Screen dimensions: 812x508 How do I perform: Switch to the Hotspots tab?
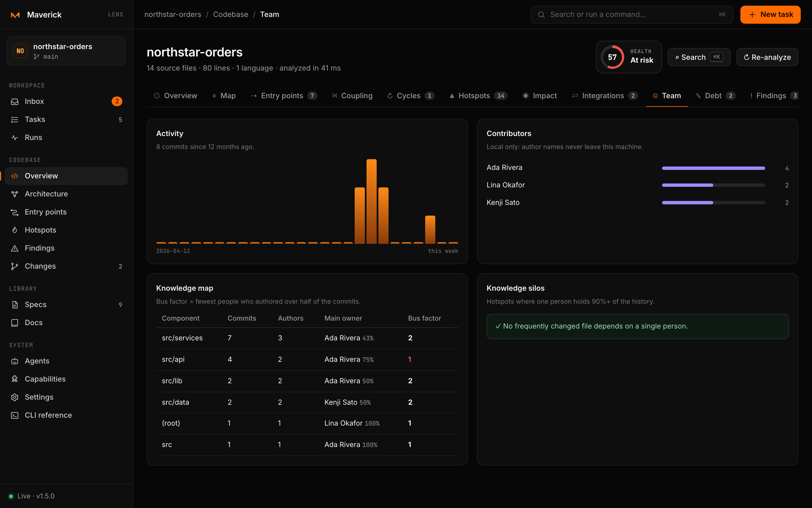[x=478, y=96]
